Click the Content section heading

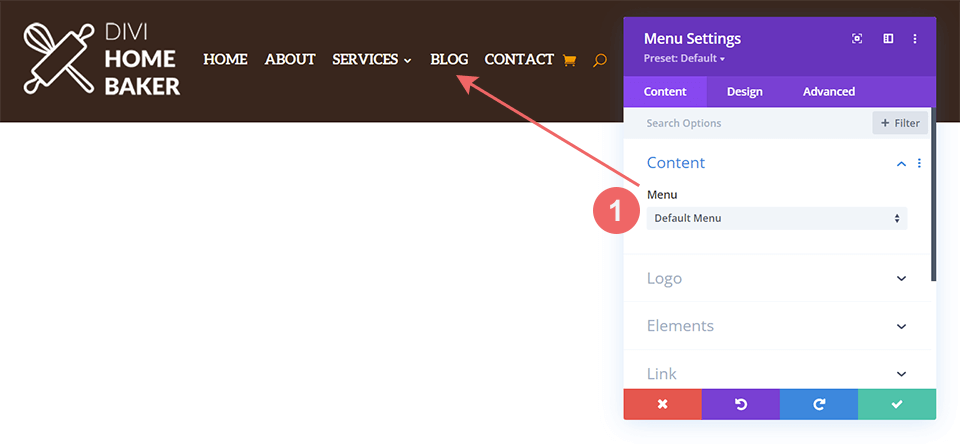676,163
